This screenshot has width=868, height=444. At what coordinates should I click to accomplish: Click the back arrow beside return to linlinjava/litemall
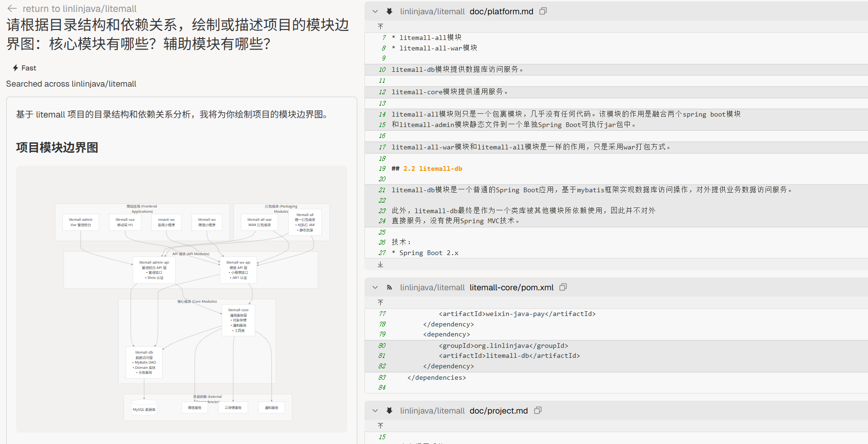coord(12,9)
